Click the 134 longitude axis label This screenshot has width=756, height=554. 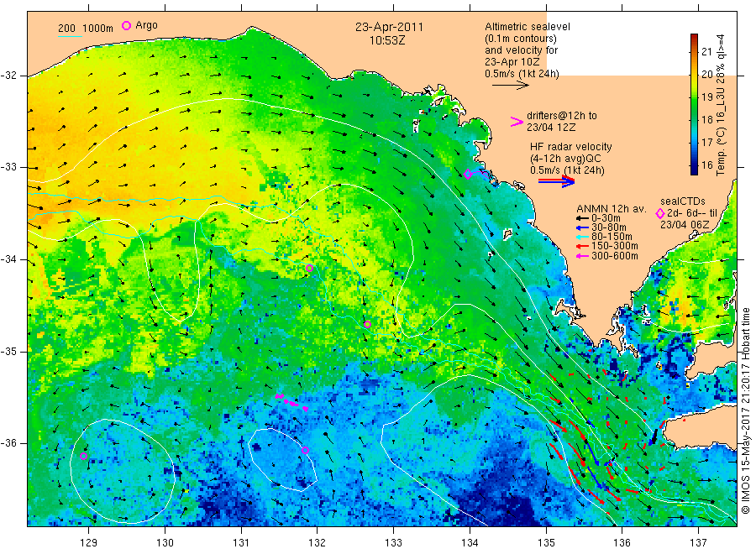click(470, 543)
